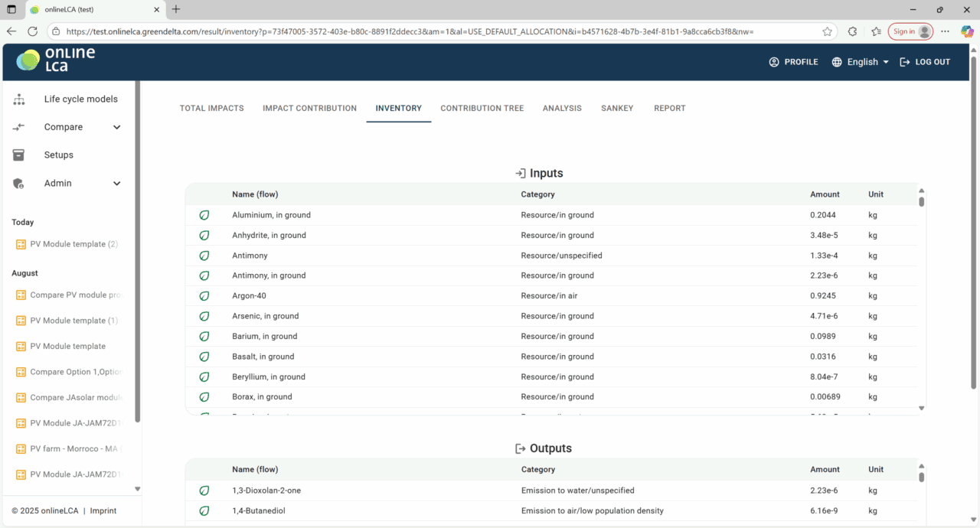Click the PV Module template (2) table icon

coord(21,244)
